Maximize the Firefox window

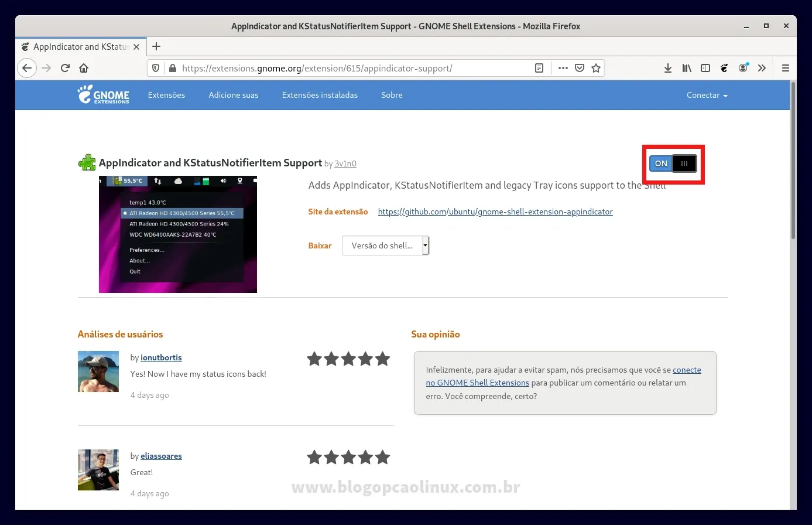coord(766,26)
